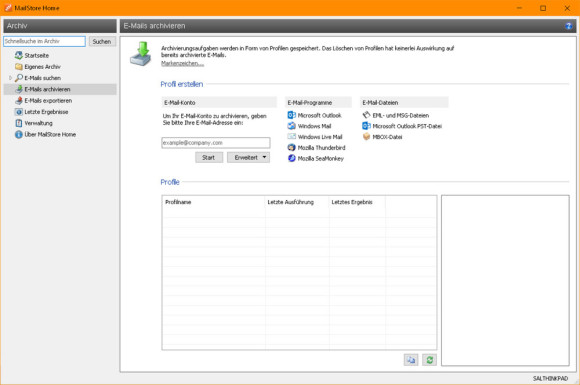Viewport: 580px width, 385px height.
Task: Click the Mozilla SeaMonkey icon
Action: 291,158
